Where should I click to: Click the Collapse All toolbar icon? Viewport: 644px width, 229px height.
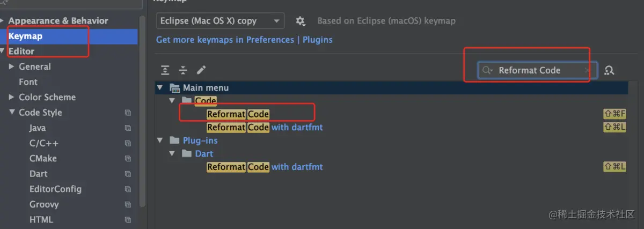[x=183, y=70]
